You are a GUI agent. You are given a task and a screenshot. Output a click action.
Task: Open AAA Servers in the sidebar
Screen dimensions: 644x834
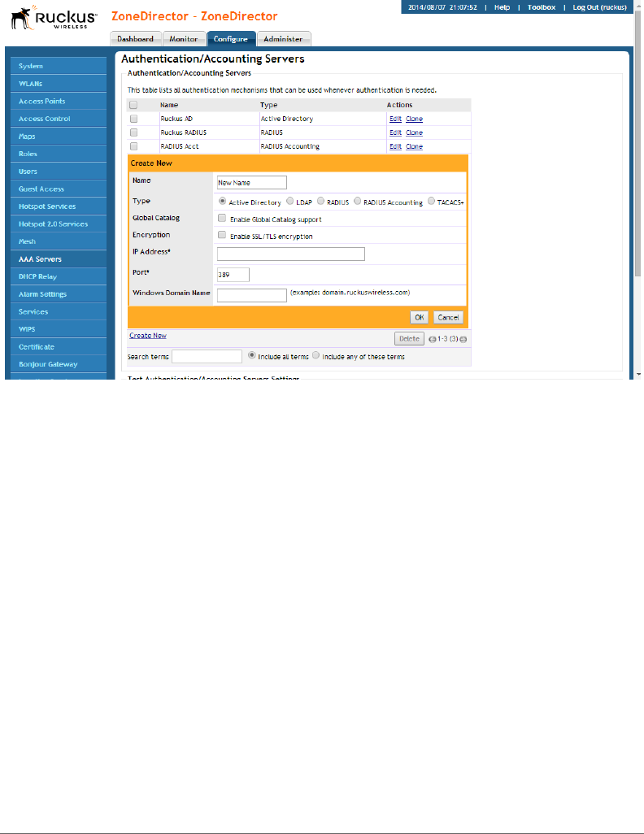59,259
